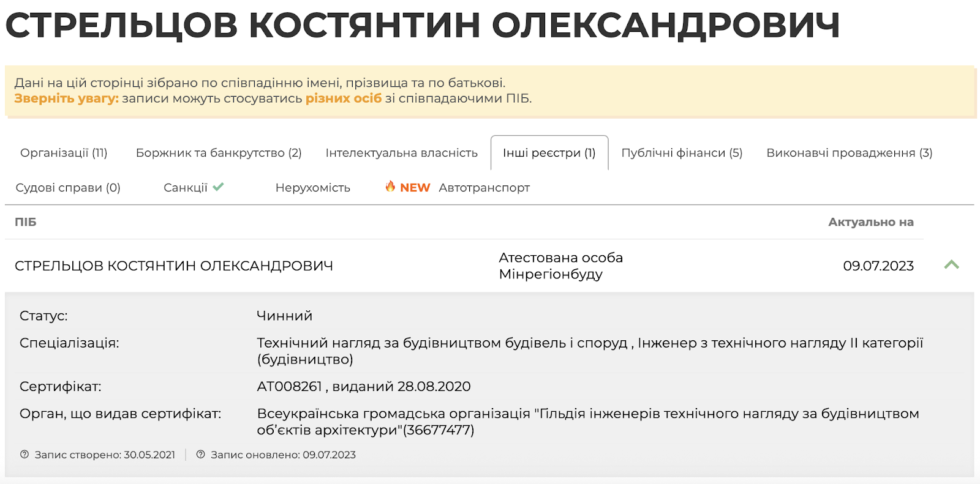Click the Орган, що видав сертифікат: label
Image resolution: width=980 pixels, height=484 pixels.
click(121, 414)
